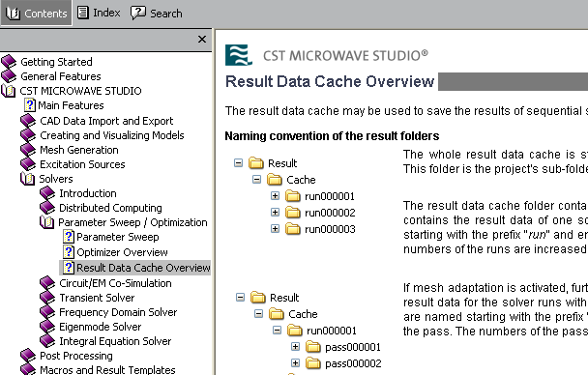Click the Mesh Generation book icon
The height and width of the screenshot is (375, 588).
[28, 150]
